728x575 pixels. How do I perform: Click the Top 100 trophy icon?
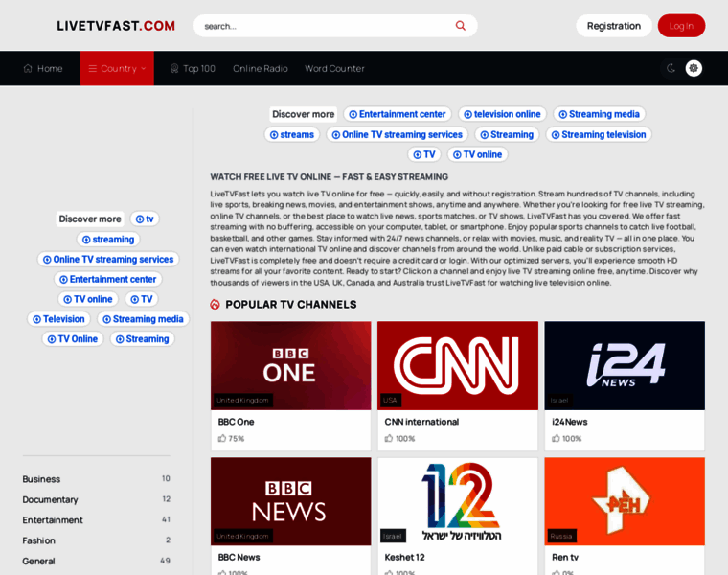point(174,69)
